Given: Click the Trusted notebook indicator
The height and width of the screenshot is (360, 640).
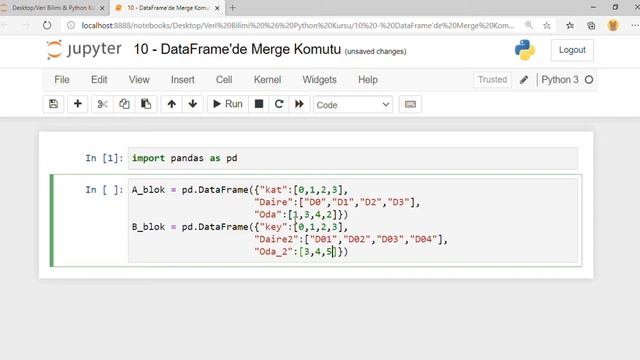Looking at the screenshot, I should tap(492, 80).
